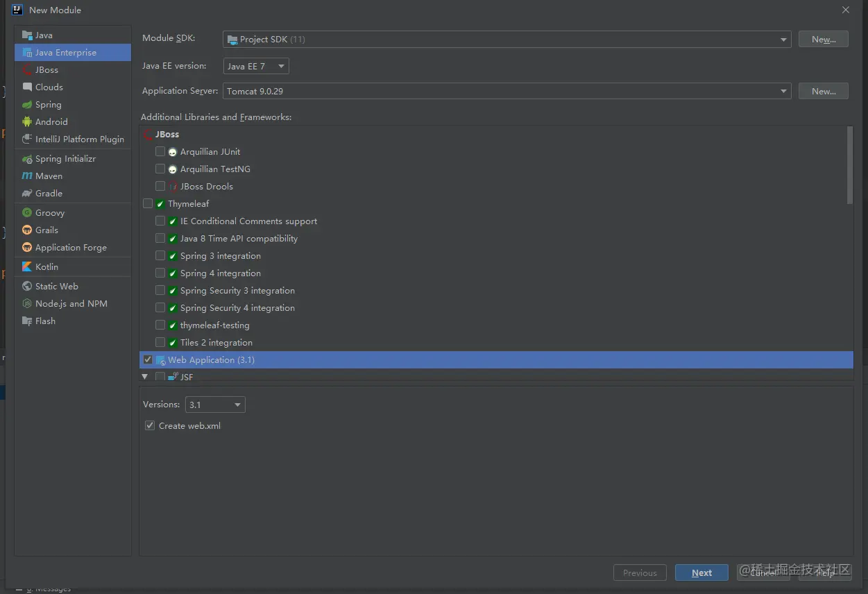Screen dimensions: 868x594
Task: Click the Arquillian JUnit alien icon
Action: [x=173, y=152]
